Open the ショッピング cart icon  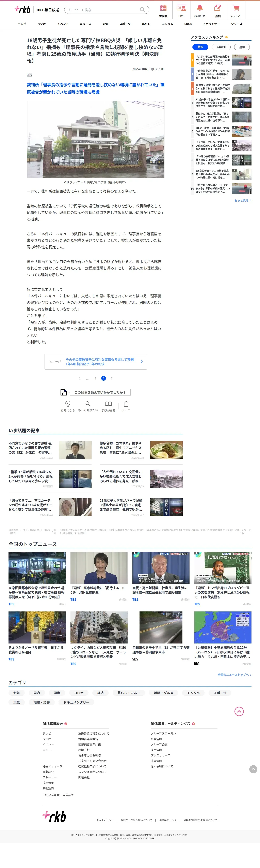click(236, 8)
